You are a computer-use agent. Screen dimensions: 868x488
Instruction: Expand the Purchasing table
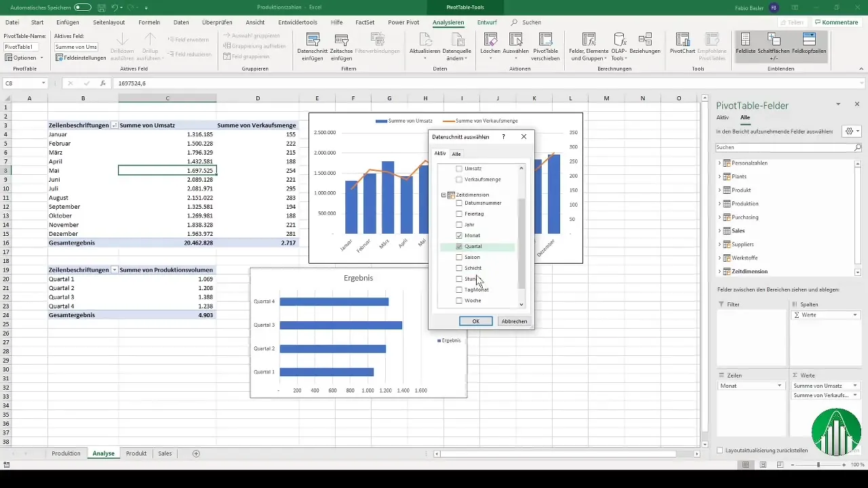click(719, 217)
